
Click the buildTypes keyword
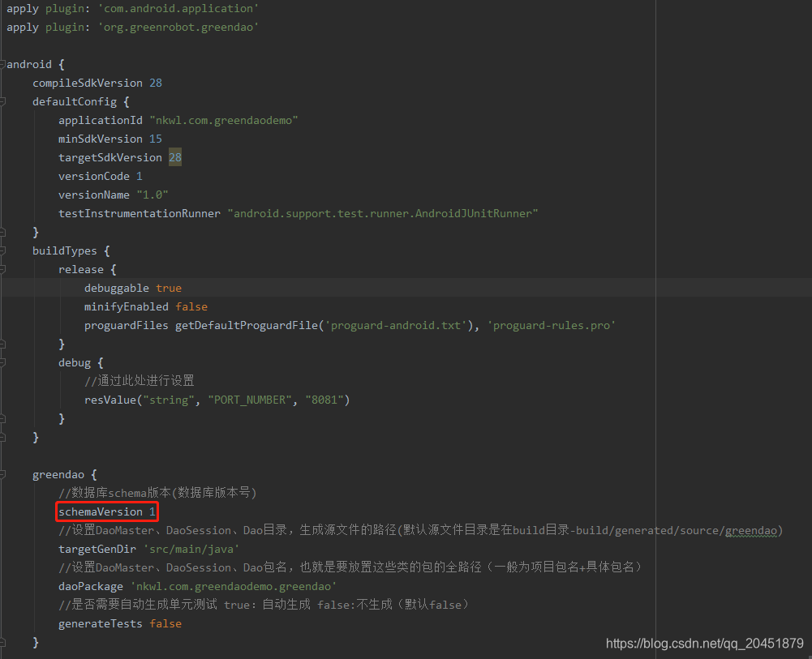[65, 251]
